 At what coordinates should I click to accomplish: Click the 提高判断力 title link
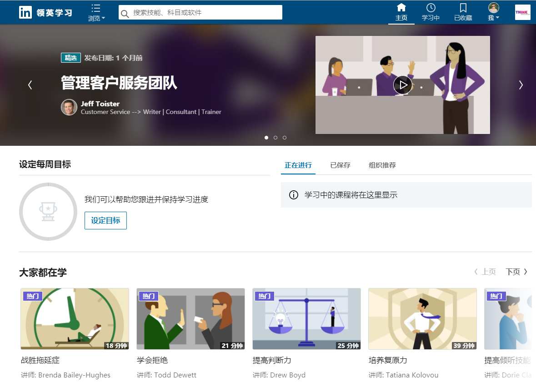[x=272, y=360]
